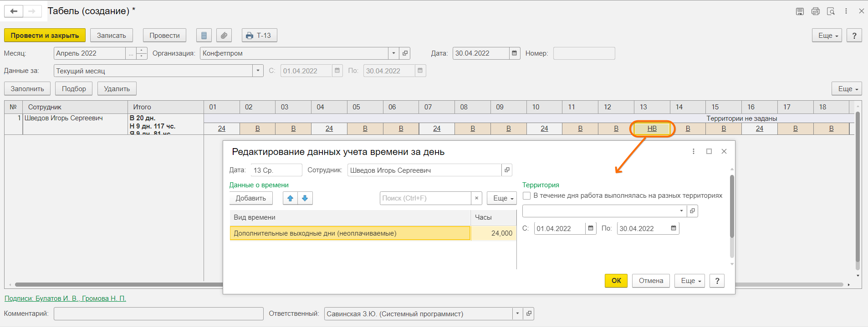The height and width of the screenshot is (329, 868).
Task: Add a time type with Добавить
Action: point(251,198)
